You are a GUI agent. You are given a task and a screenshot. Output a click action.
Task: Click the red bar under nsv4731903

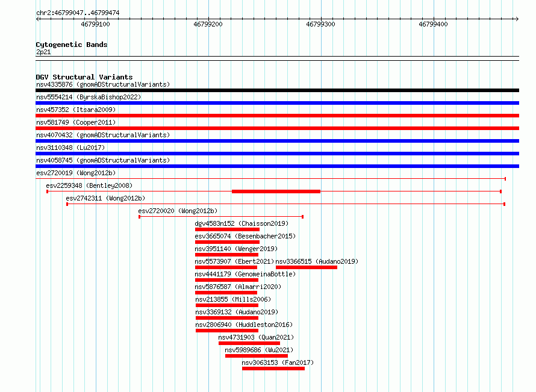[x=249, y=343]
